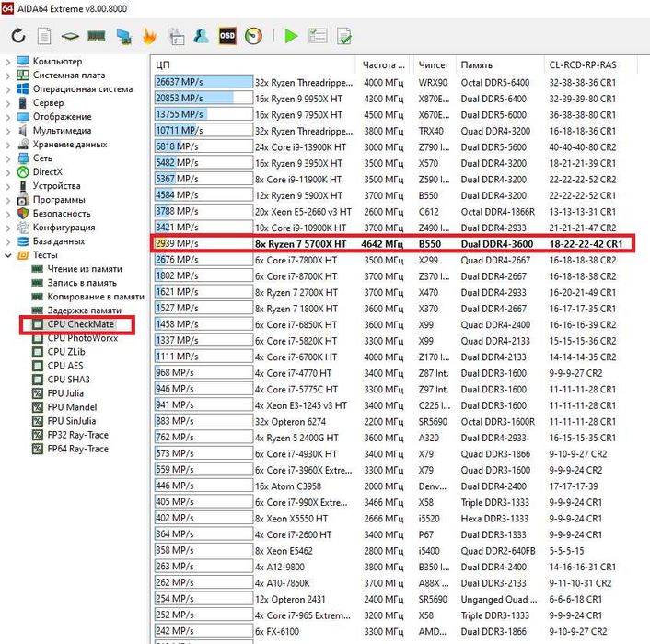This screenshot has height=644, width=650.
Task: Open the user/remote icon in toolbar
Action: tap(201, 36)
